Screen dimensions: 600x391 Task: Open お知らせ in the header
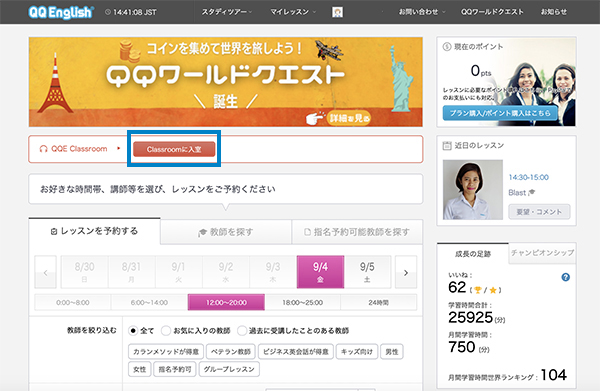tap(554, 12)
